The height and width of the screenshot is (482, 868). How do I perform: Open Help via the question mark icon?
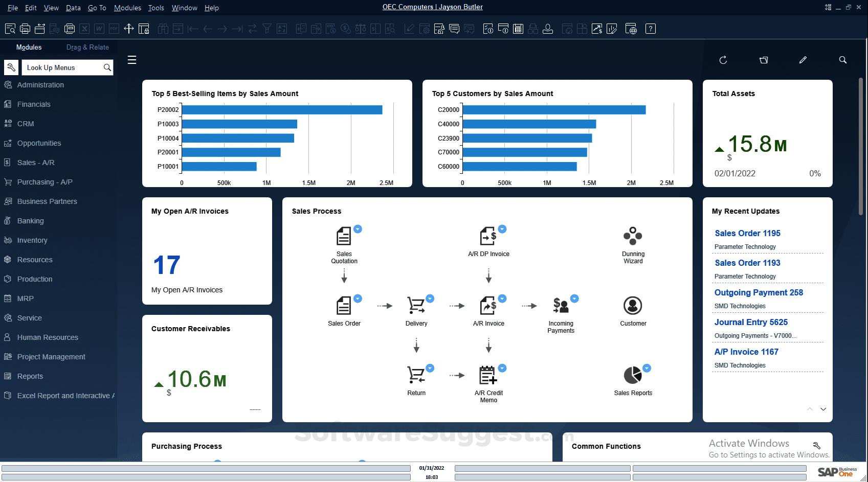click(x=651, y=29)
